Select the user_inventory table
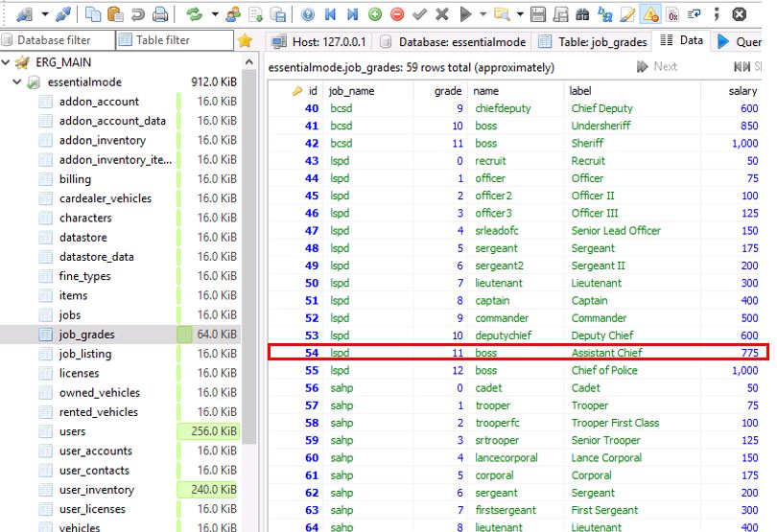Screen dimensions: 777x532 coord(97,490)
